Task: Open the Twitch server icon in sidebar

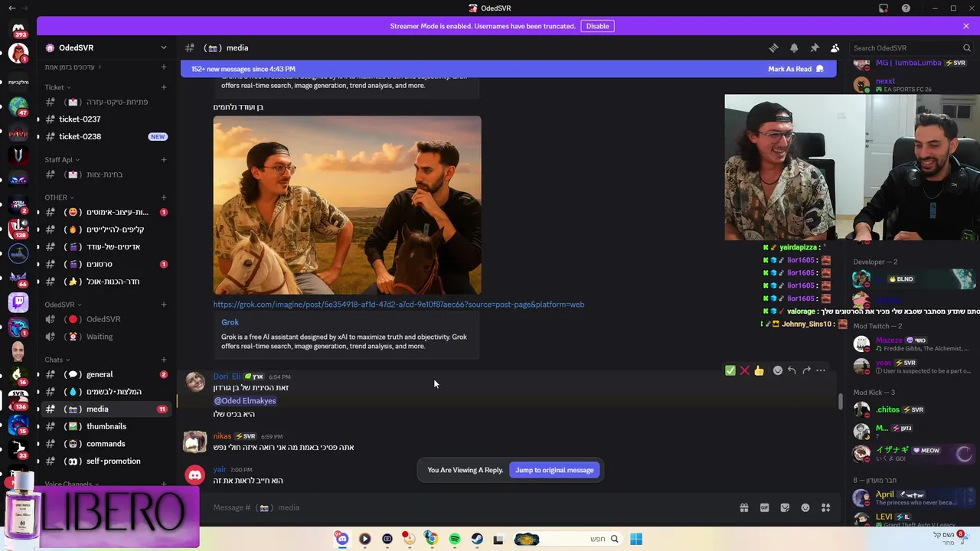Action: 18,303
